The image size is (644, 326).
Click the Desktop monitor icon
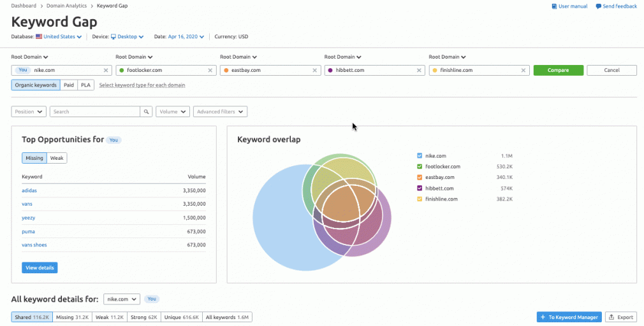point(113,36)
